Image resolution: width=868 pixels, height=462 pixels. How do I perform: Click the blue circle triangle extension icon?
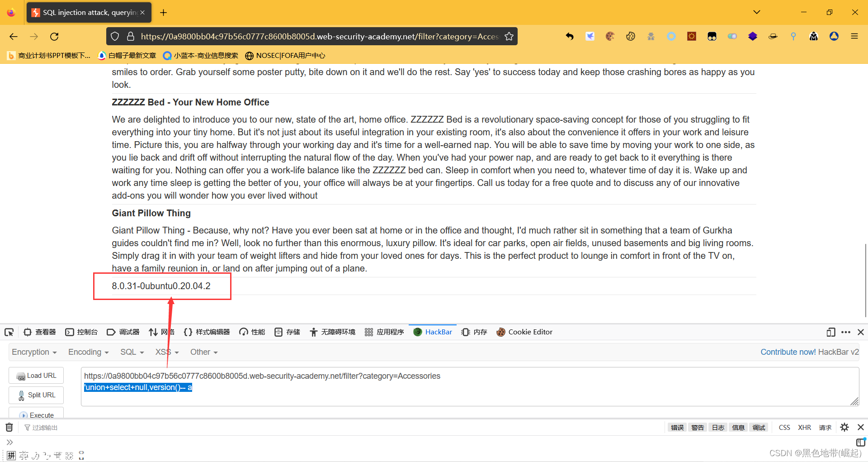[834, 36]
